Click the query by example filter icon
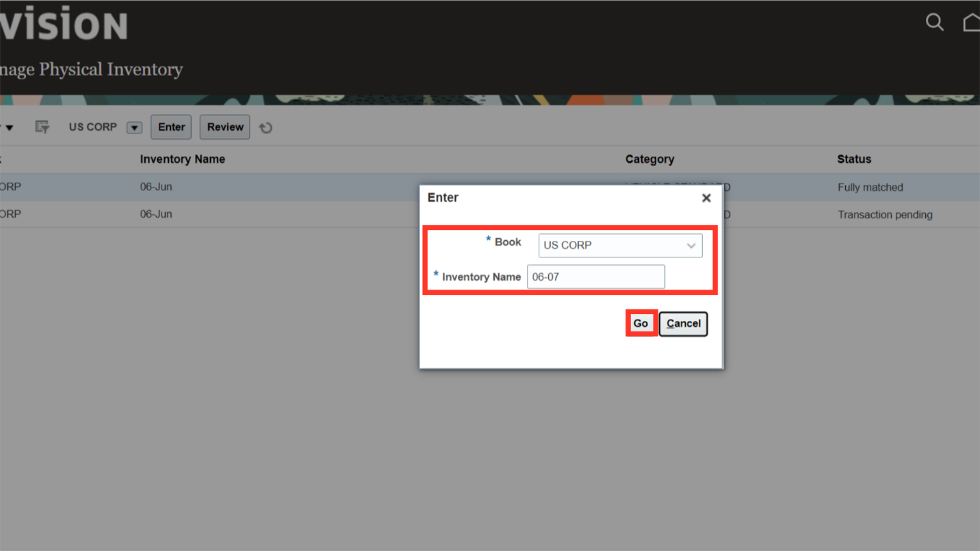This screenshot has height=551, width=980. click(42, 127)
